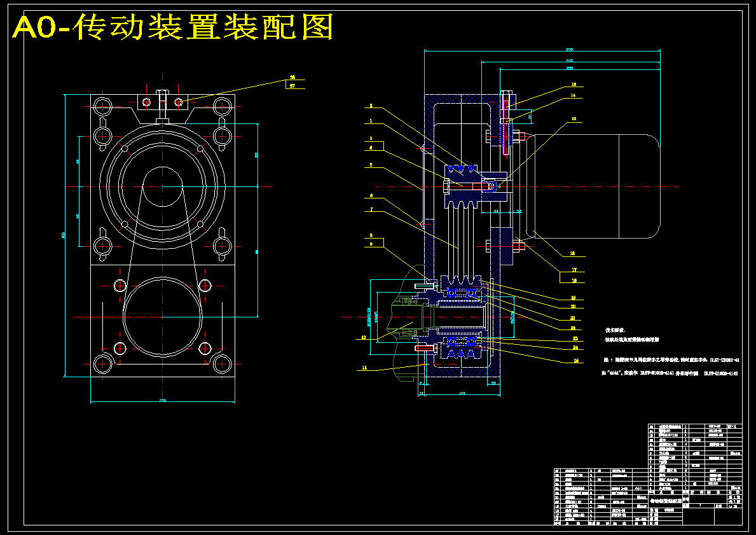
Task: Click part callout number 3 in box
Action: click(x=371, y=139)
